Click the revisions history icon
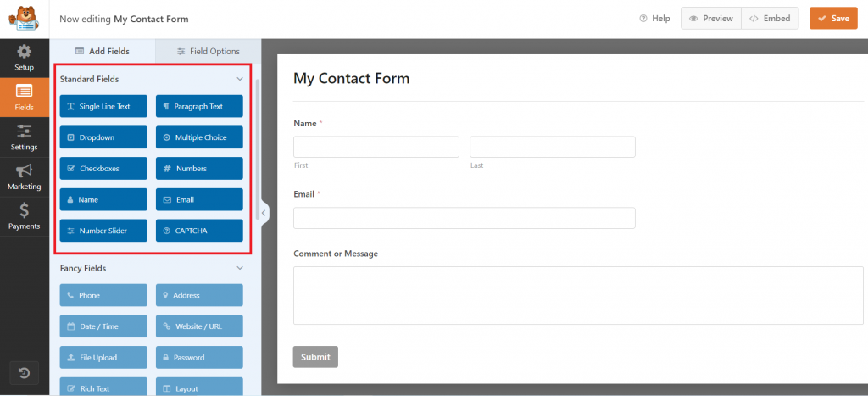 pos(25,373)
